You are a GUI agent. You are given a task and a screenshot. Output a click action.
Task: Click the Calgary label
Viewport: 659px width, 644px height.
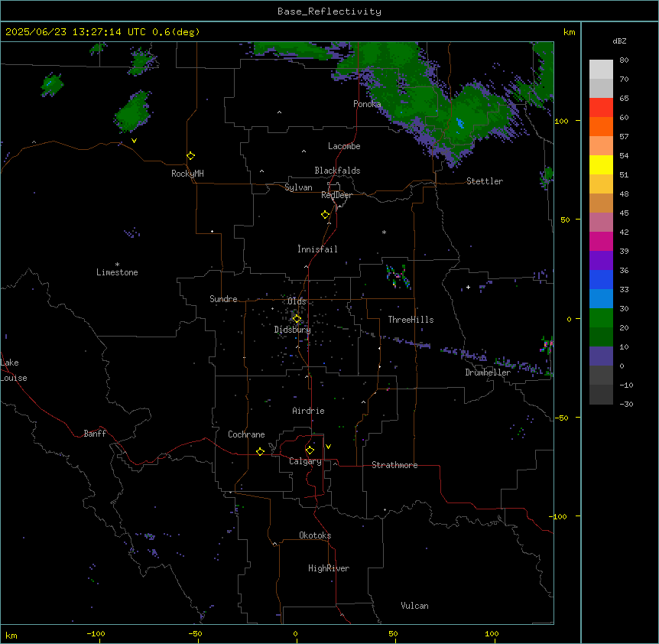coord(305,461)
